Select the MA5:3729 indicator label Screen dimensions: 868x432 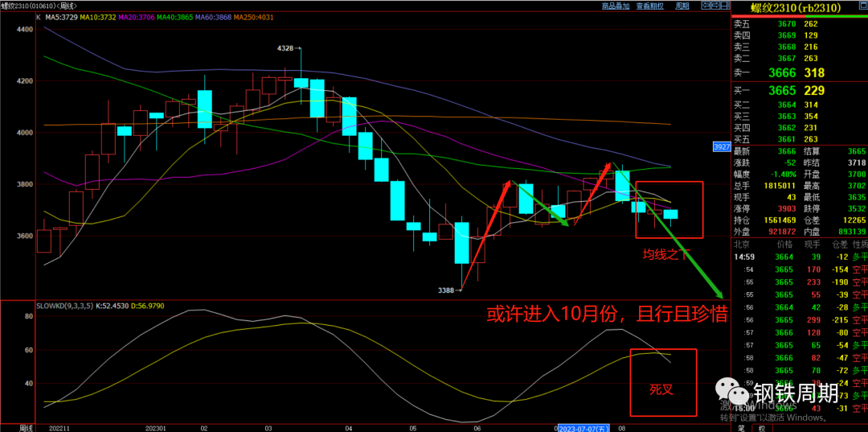pyautogui.click(x=59, y=17)
